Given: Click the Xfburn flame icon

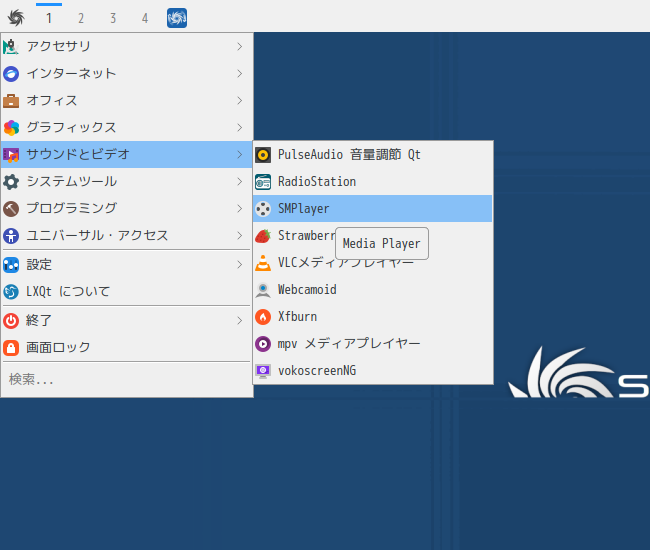Looking at the screenshot, I should [263, 317].
